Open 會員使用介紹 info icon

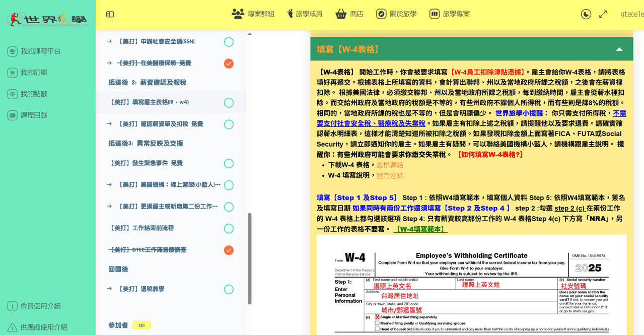[13, 306]
